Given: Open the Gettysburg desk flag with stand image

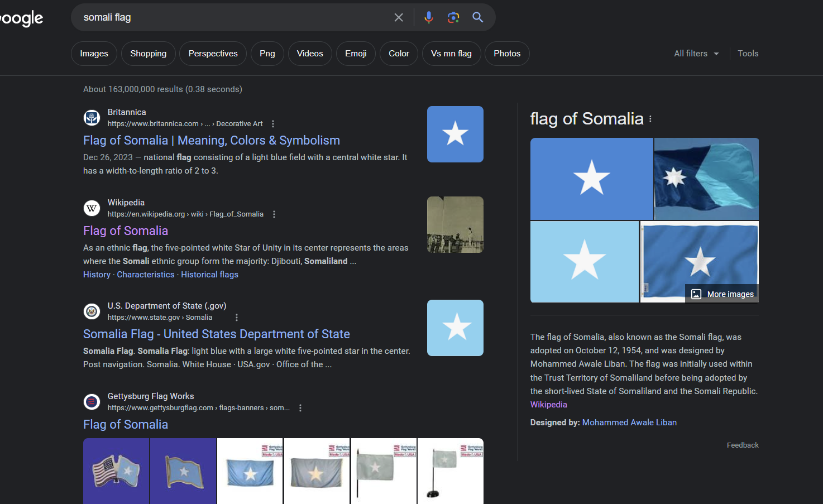Looking at the screenshot, I should coord(451,471).
